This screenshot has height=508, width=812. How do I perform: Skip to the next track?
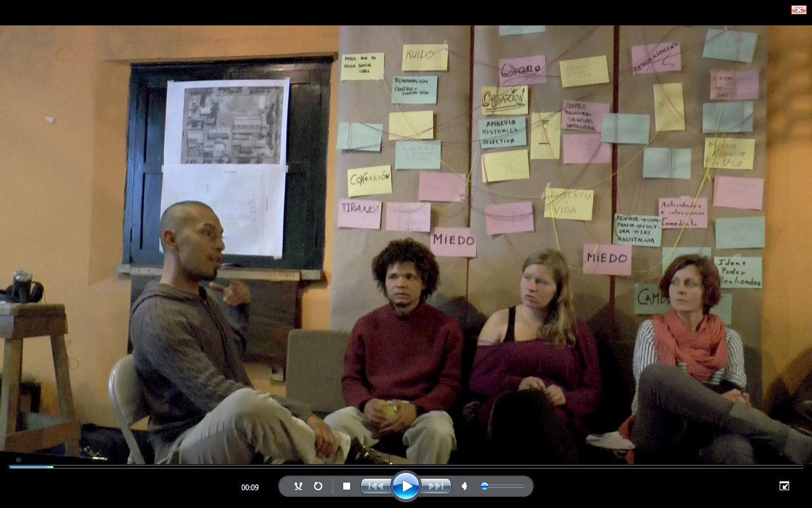tap(436, 486)
